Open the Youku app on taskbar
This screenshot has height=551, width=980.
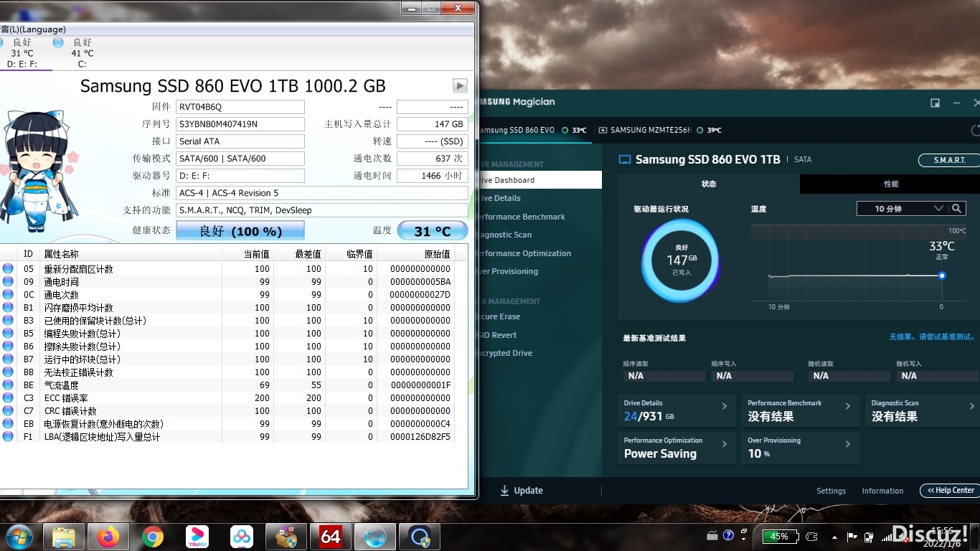click(x=197, y=537)
